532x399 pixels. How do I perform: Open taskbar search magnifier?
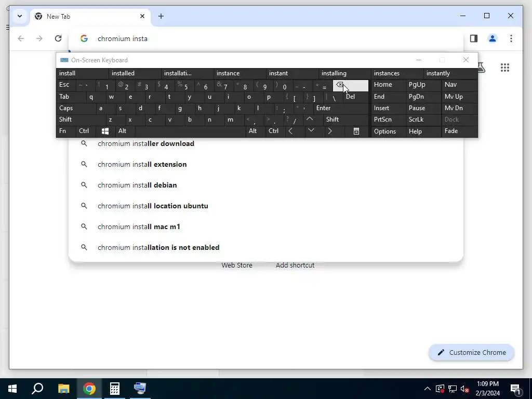coord(37,389)
